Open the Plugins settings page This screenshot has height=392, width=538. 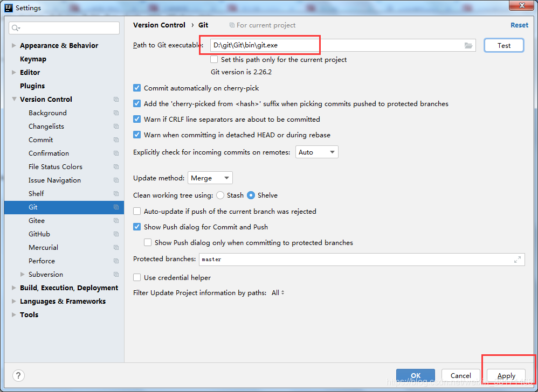coord(32,86)
